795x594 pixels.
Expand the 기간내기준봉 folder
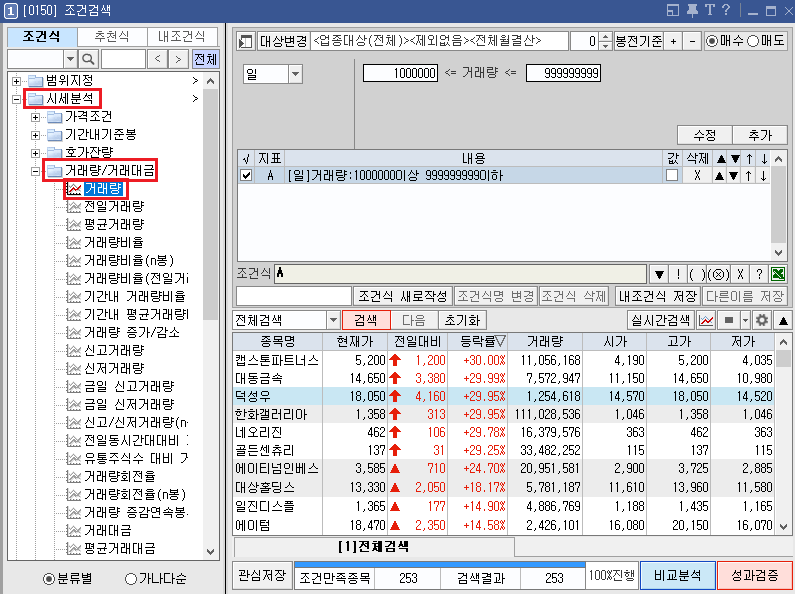[x=35, y=135]
